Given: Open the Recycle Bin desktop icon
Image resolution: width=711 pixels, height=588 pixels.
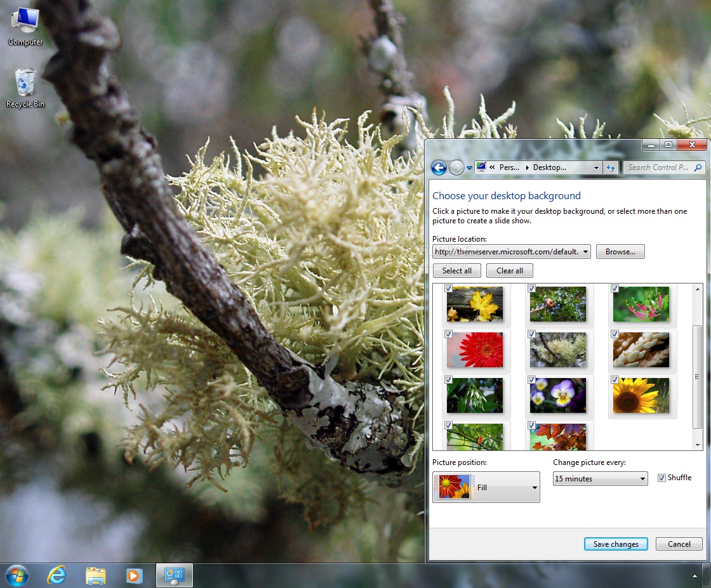Looking at the screenshot, I should 25,88.
